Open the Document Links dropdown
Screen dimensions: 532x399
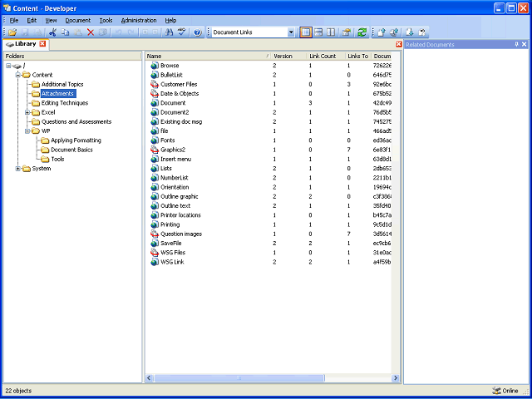click(x=291, y=32)
